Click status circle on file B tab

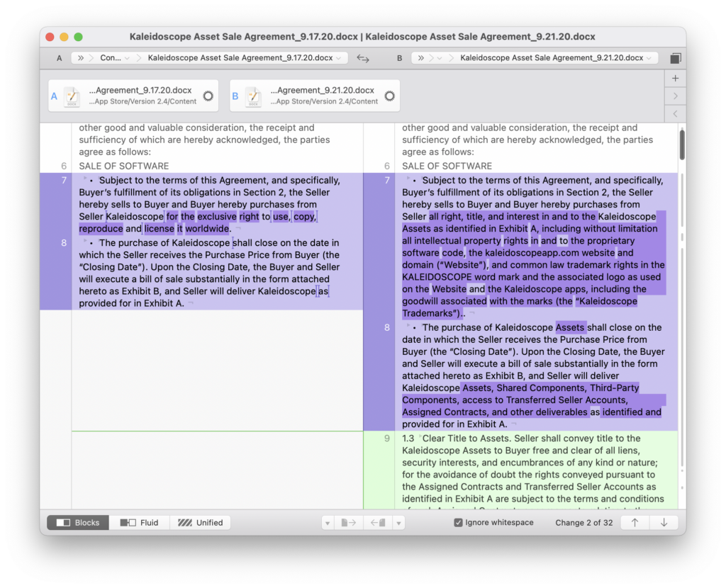(x=390, y=96)
